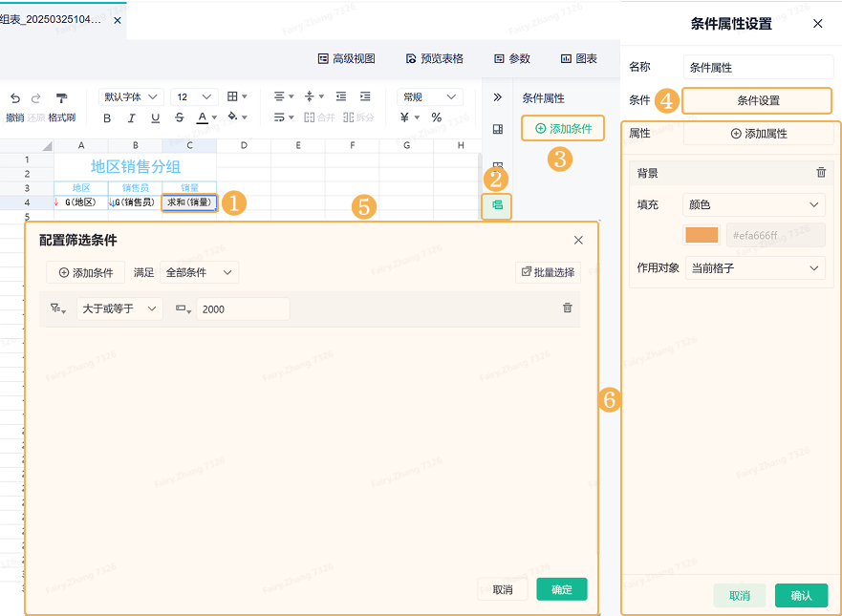Click the 条件设置 button

click(x=757, y=100)
